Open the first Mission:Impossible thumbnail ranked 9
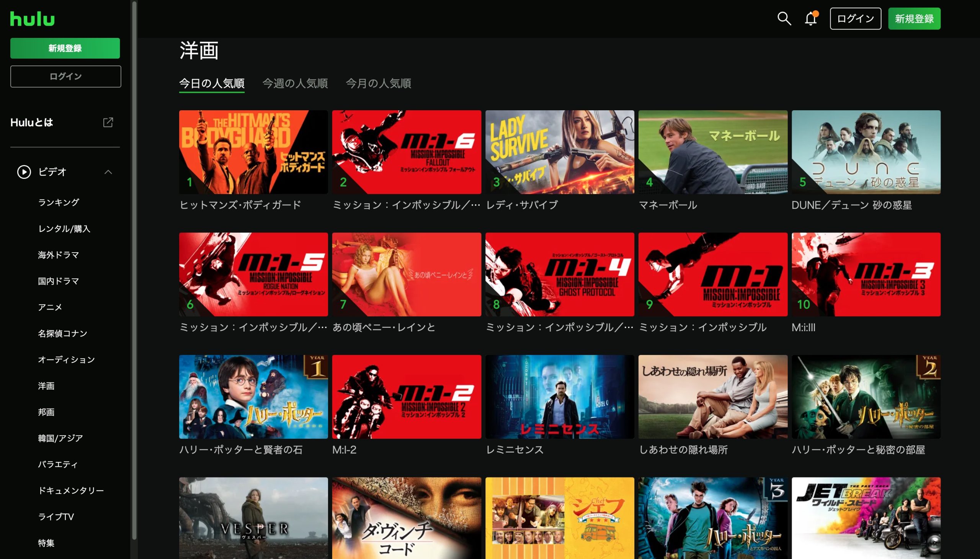Image resolution: width=980 pixels, height=559 pixels. coord(713,275)
